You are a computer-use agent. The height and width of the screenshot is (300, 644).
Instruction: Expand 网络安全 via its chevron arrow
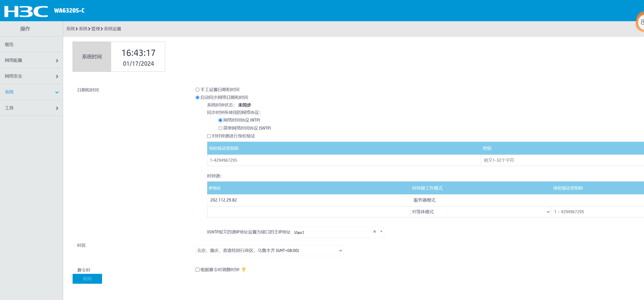pyautogui.click(x=57, y=76)
